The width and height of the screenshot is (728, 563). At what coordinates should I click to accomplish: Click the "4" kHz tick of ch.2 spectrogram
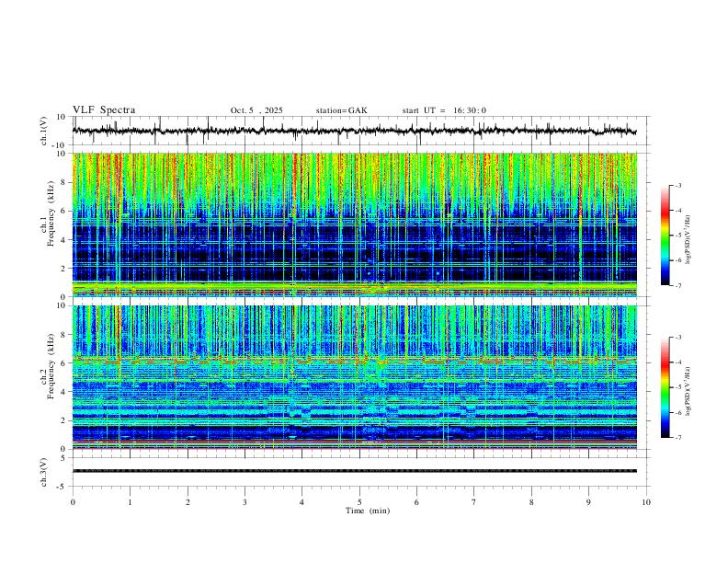[x=63, y=392]
